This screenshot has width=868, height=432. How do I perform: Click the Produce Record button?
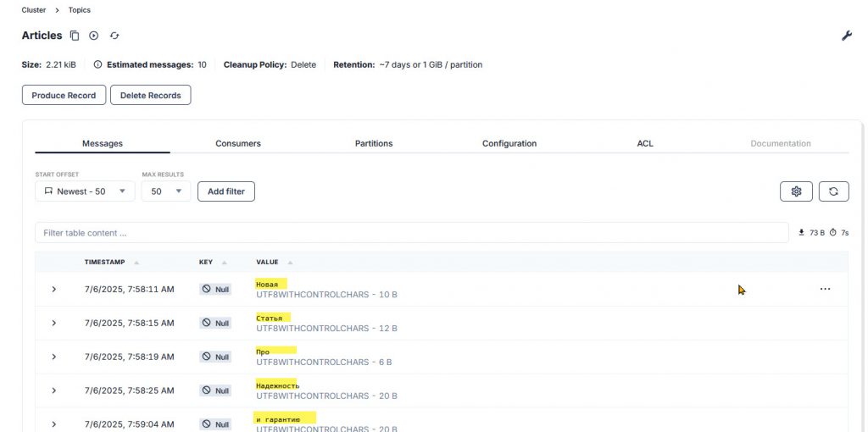click(64, 95)
